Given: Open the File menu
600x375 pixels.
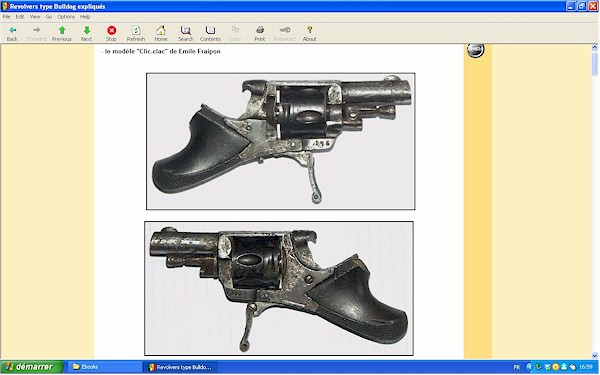Looking at the screenshot, I should [x=7, y=17].
